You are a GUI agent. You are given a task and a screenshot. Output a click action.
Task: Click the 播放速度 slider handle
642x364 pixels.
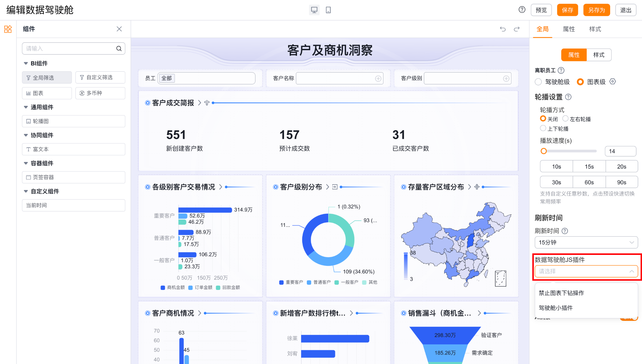[x=544, y=151]
